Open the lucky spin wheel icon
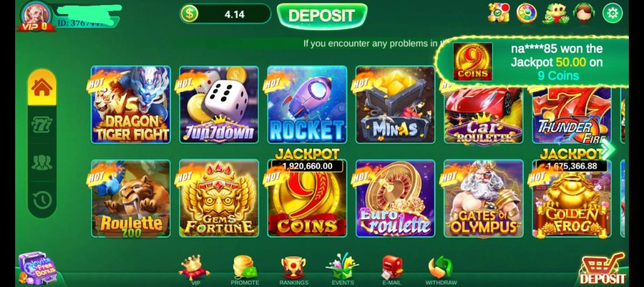The image size is (644, 287). [527, 13]
